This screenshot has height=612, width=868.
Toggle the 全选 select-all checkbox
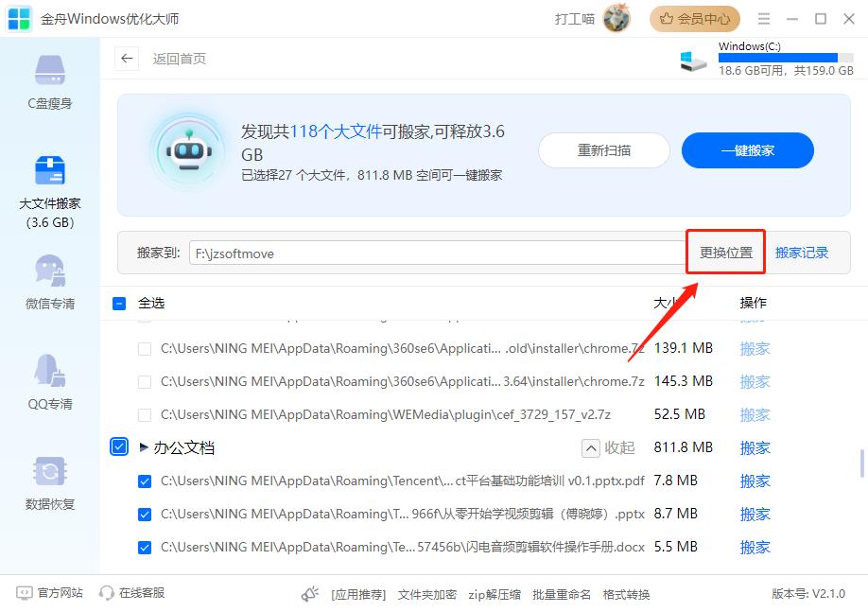[x=119, y=303]
